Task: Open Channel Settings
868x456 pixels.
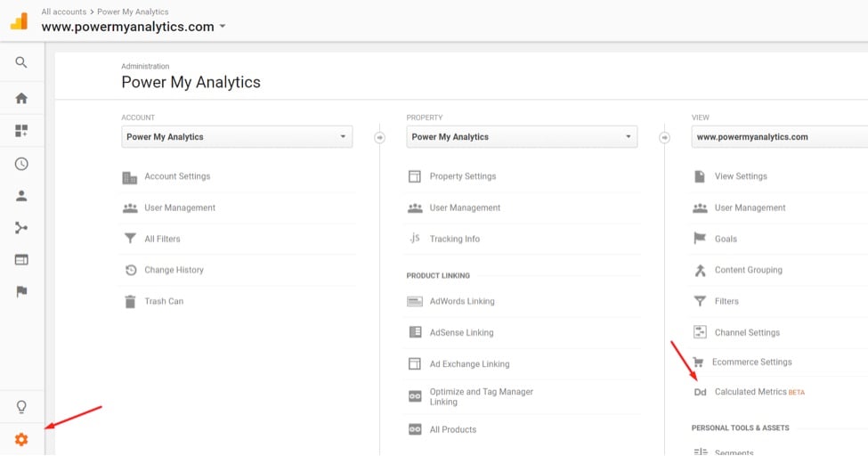Action: pyautogui.click(x=747, y=332)
